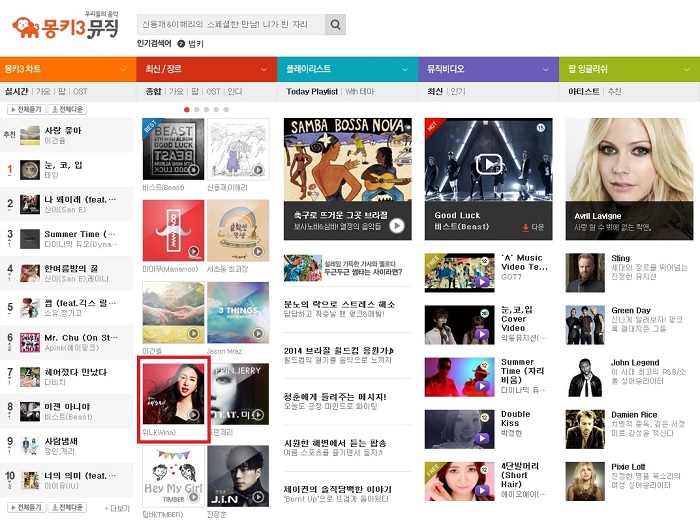Open playlist 2014 브라질 월드컵 응원가
The height and width of the screenshot is (525, 700).
(339, 350)
